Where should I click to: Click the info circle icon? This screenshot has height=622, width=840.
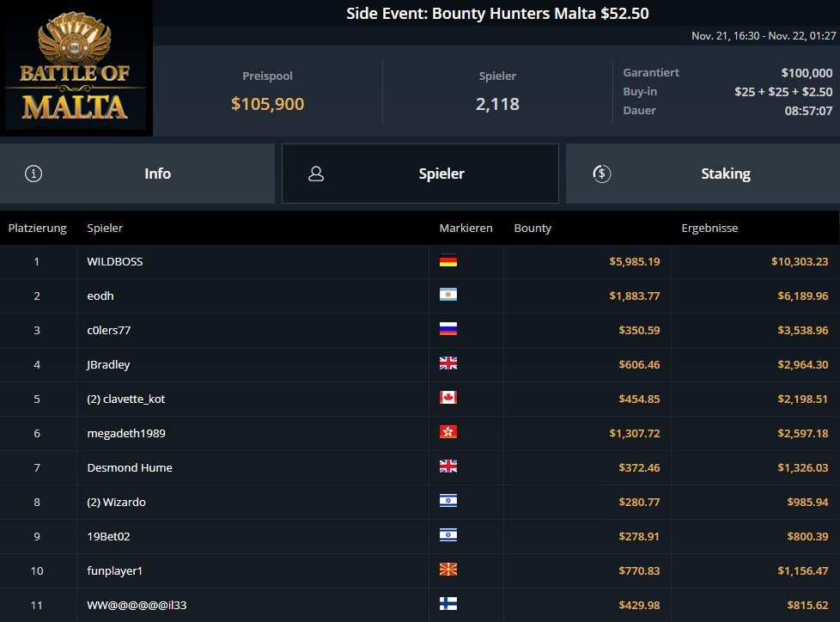coord(33,174)
